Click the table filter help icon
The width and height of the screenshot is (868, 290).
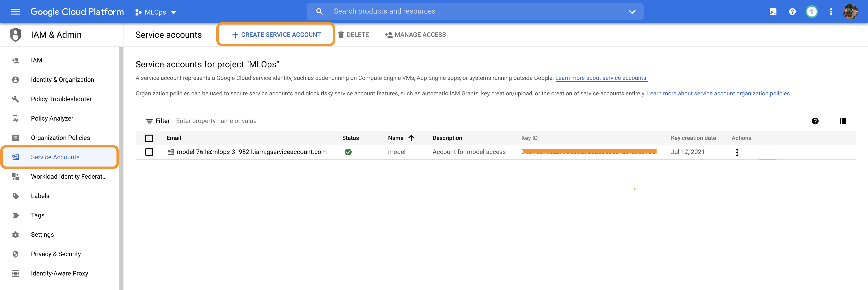[815, 121]
